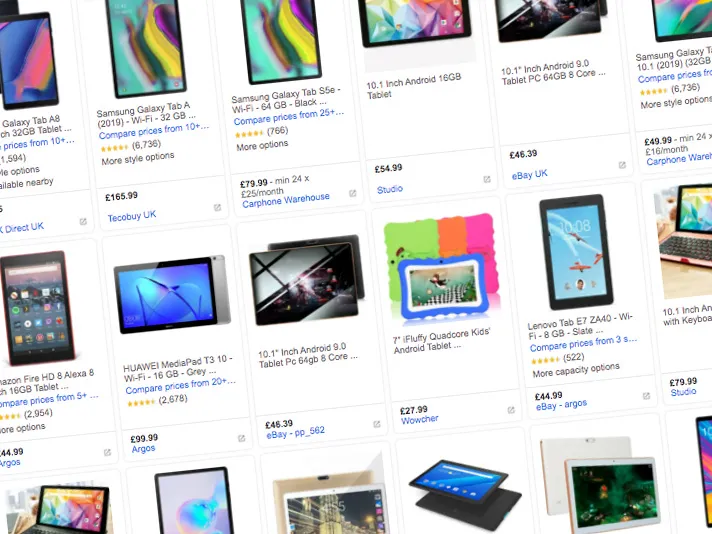
Task: Select the iFluffy Quadcore Kids' tablet image
Action: tap(441, 268)
